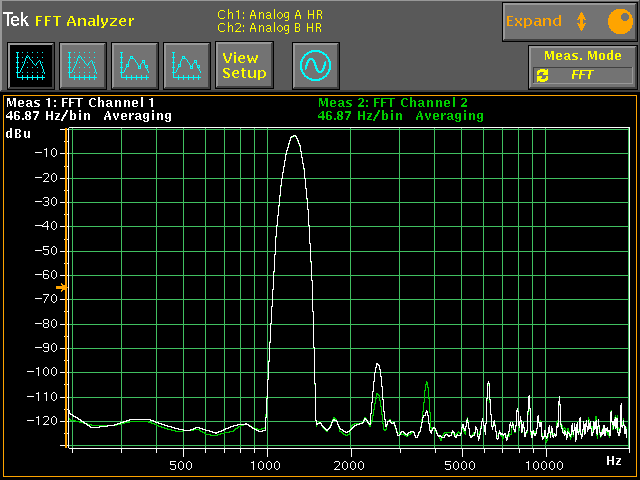The image size is (640, 480).
Task: Select the second graph view icon
Action: click(82, 66)
